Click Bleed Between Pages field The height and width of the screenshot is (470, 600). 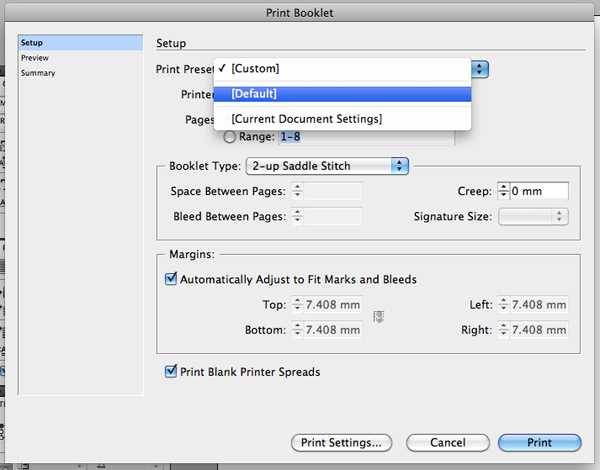[333, 217]
